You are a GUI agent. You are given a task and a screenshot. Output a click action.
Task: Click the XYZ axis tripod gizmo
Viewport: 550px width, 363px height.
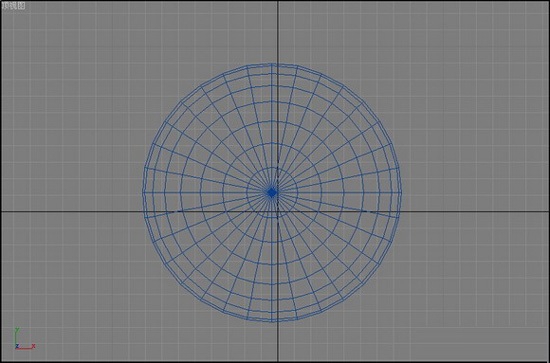coord(25,339)
